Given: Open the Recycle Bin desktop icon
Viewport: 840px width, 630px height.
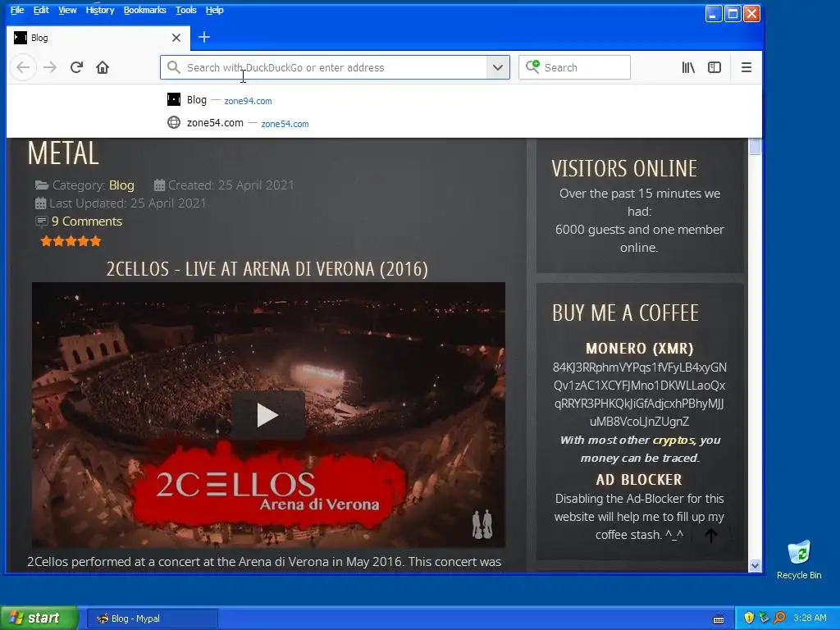Looking at the screenshot, I should (x=799, y=559).
